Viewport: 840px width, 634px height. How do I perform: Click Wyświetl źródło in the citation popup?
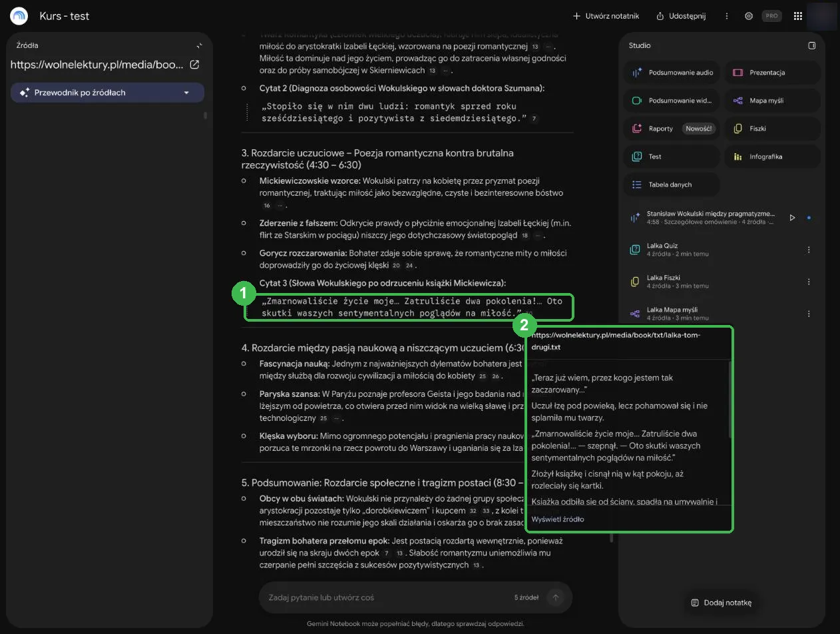pyautogui.click(x=558, y=519)
